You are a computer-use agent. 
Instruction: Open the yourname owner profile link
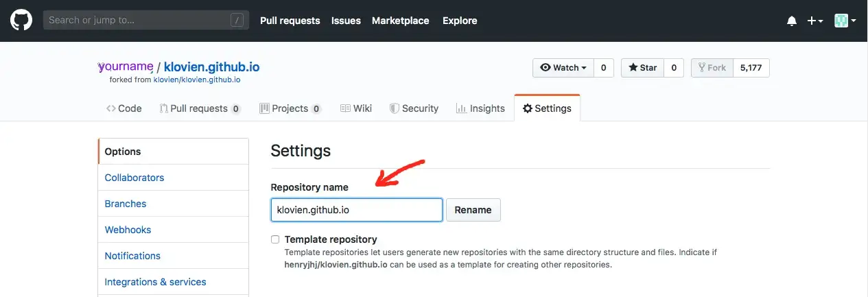tap(125, 67)
